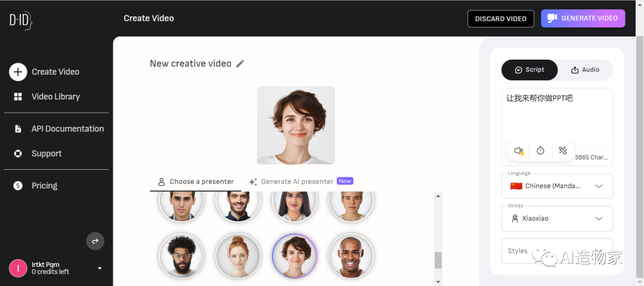Click the stopwatch pause icon in script box

click(x=540, y=151)
